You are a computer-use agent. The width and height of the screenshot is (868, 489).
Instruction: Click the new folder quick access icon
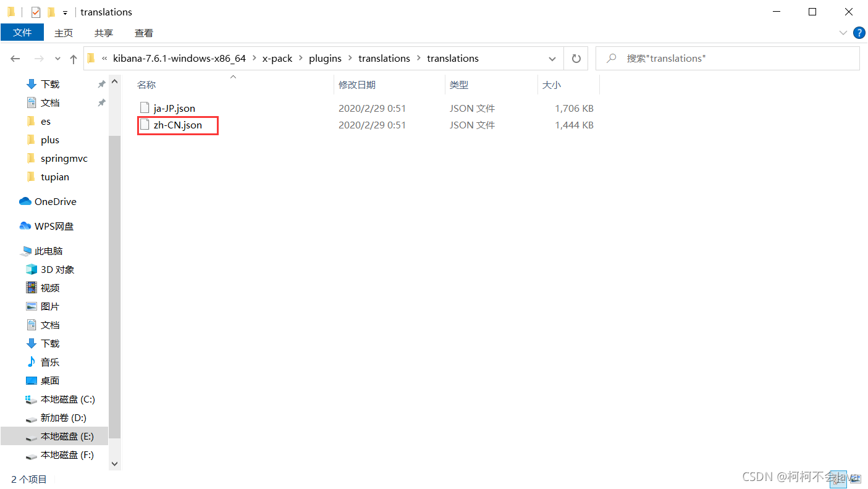click(51, 12)
